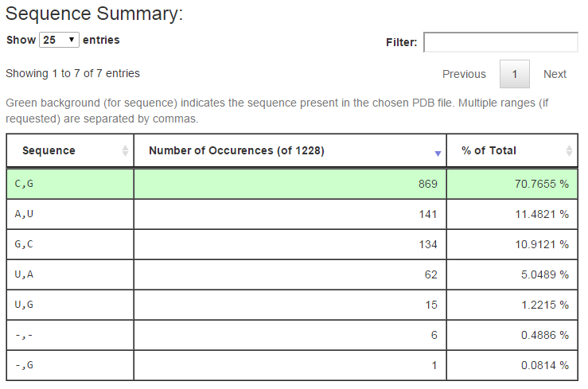The width and height of the screenshot is (588, 389).
Task: Sort by Number of Occurences header
Action: coord(236,150)
